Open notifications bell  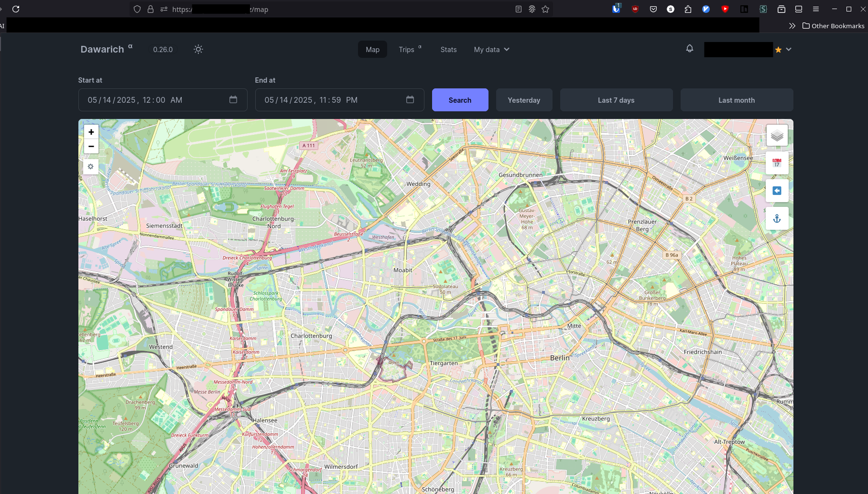click(x=689, y=49)
